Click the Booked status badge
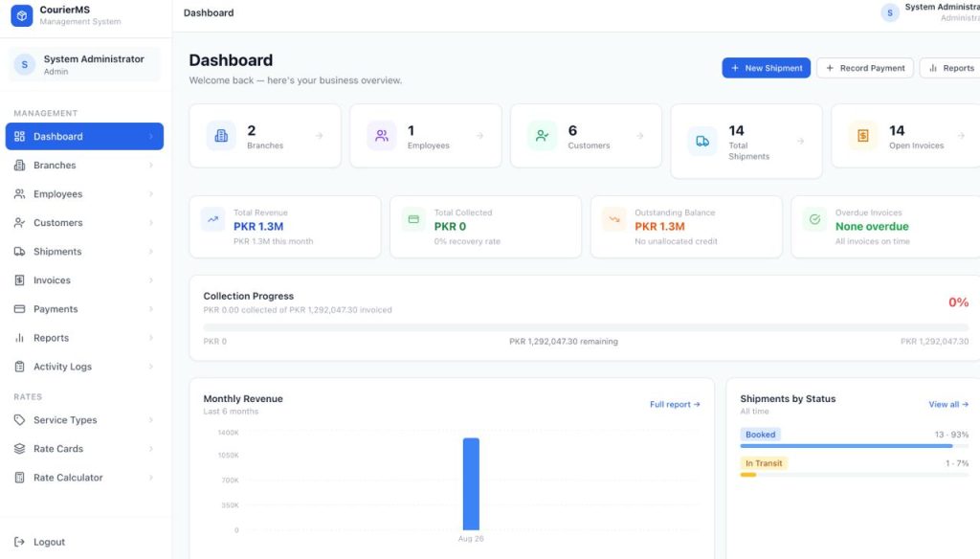Viewport: 980px width, 559px height. click(x=760, y=435)
